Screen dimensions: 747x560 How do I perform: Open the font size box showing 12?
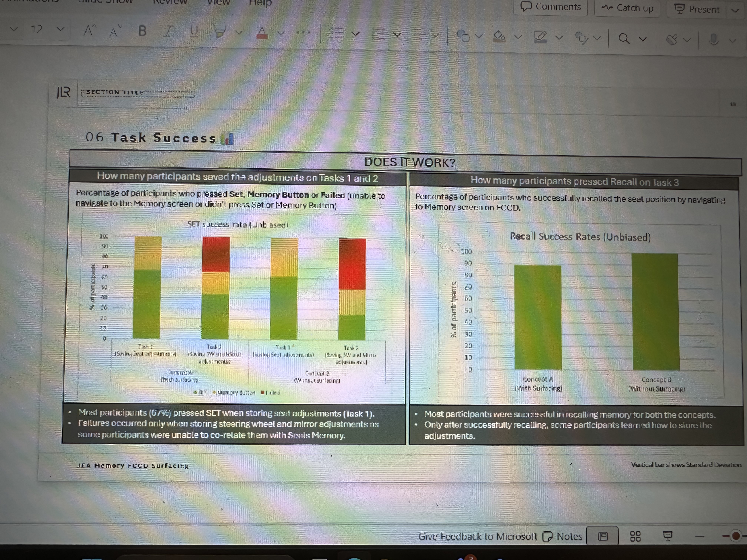(36, 30)
